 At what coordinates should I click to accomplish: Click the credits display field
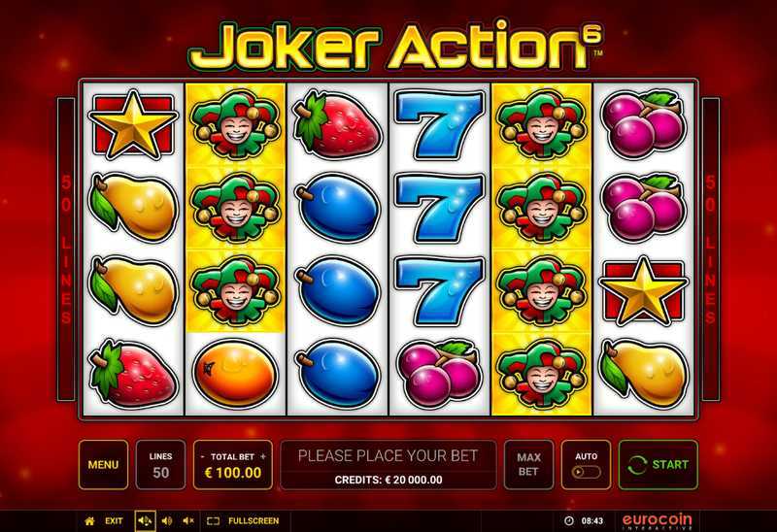[x=388, y=480]
